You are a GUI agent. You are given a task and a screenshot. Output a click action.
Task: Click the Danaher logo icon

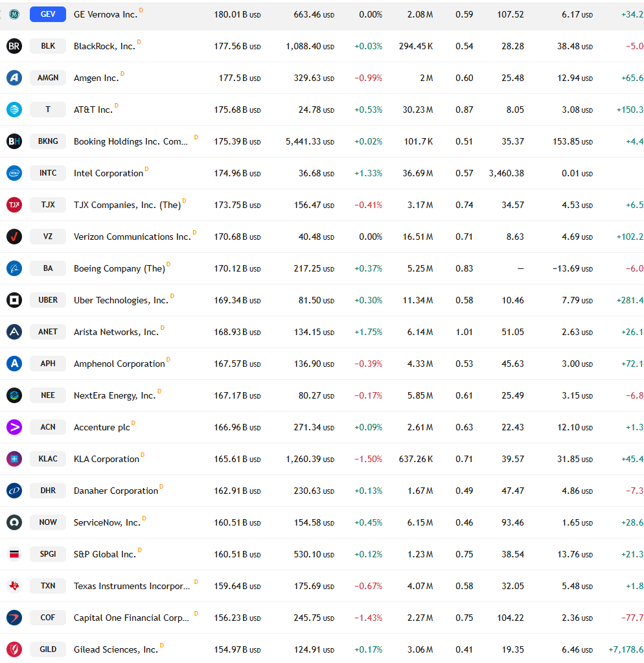pyautogui.click(x=14, y=491)
